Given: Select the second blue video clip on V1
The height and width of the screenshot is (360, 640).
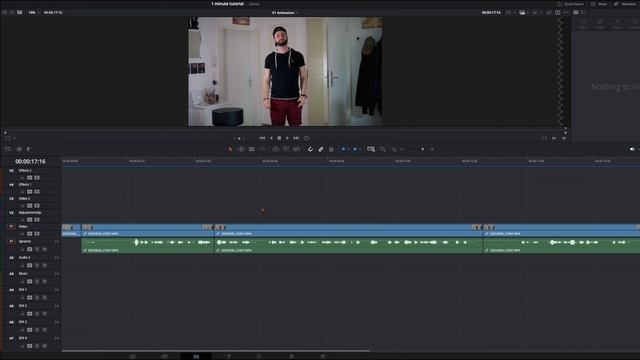Looking at the screenshot, I should click(x=147, y=230).
